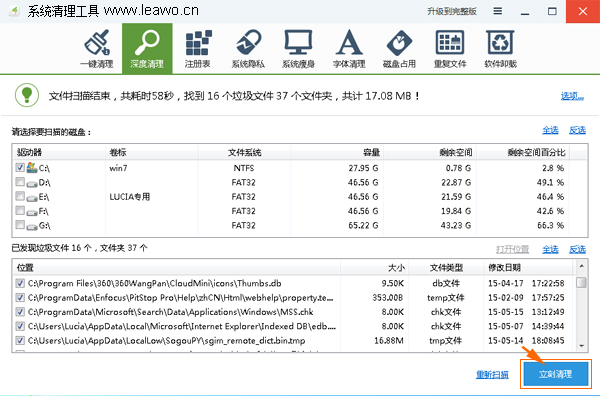The width and height of the screenshot is (600, 396).
Task: Sort junk files by 位置 column
Action: point(177,267)
